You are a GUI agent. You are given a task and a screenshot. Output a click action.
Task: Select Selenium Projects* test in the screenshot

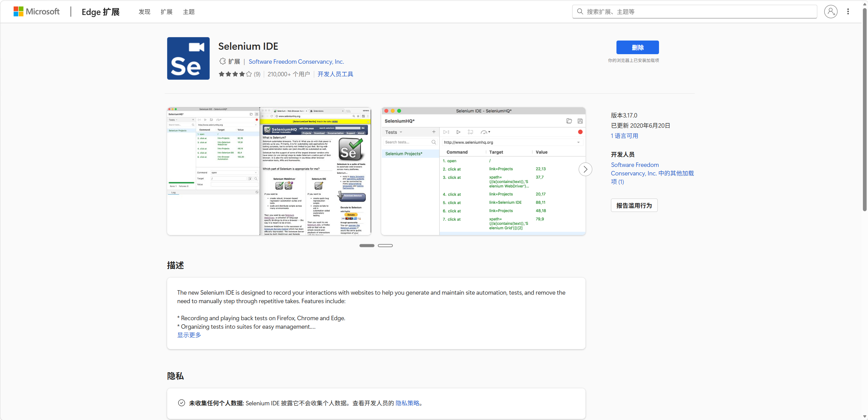(410, 154)
